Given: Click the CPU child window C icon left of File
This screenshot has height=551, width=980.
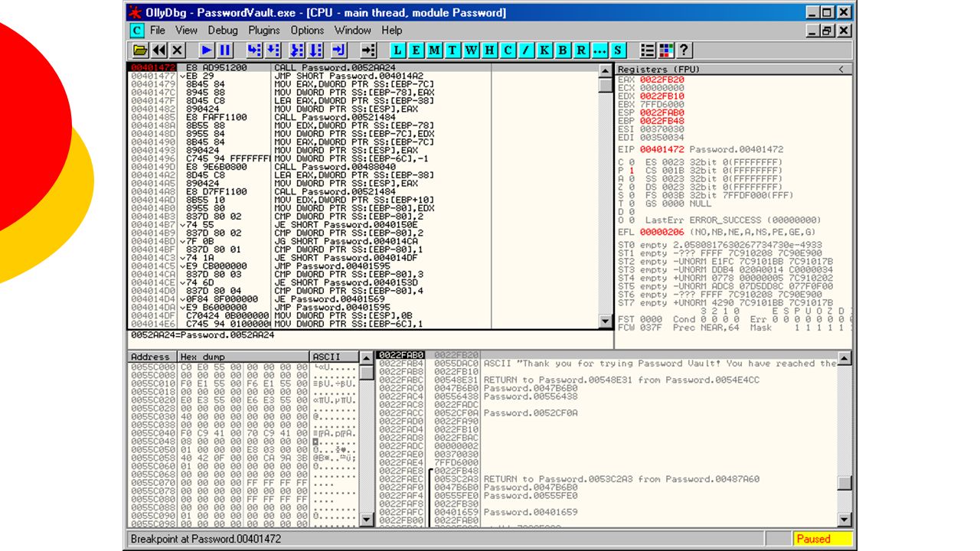Looking at the screenshot, I should point(136,31).
